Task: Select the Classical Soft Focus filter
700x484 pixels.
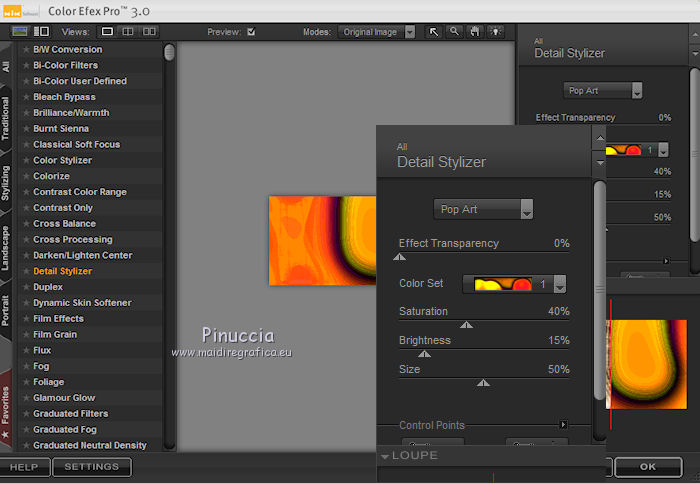Action: (76, 145)
